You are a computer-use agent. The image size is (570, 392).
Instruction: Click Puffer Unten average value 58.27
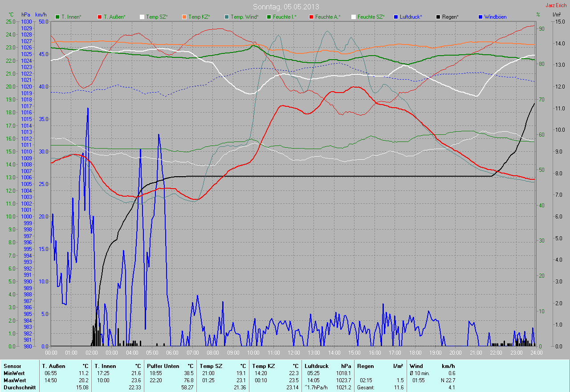click(x=187, y=388)
